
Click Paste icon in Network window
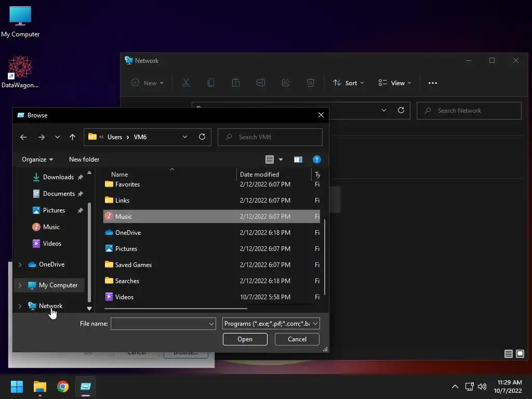click(236, 83)
